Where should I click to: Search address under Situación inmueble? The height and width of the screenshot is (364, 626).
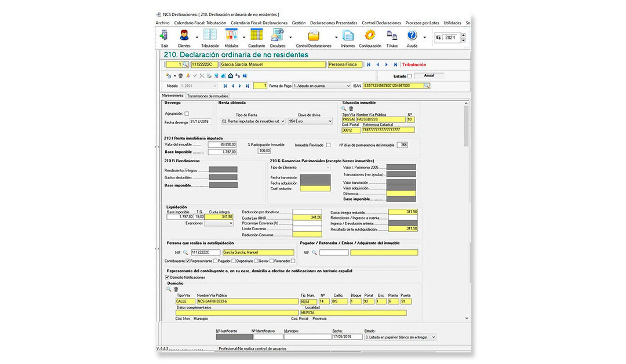pyautogui.click(x=344, y=108)
